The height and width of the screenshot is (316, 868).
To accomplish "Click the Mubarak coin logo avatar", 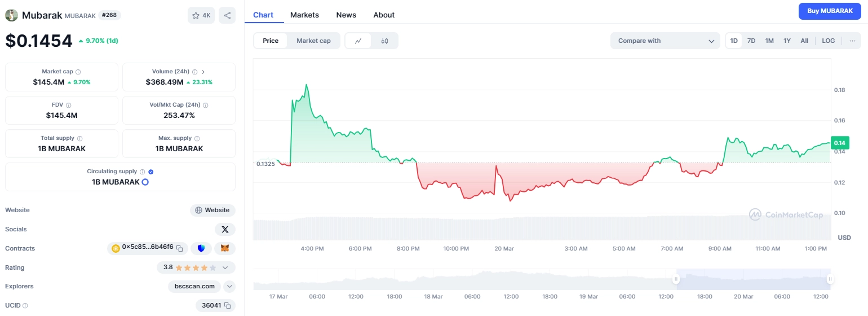I will point(11,15).
